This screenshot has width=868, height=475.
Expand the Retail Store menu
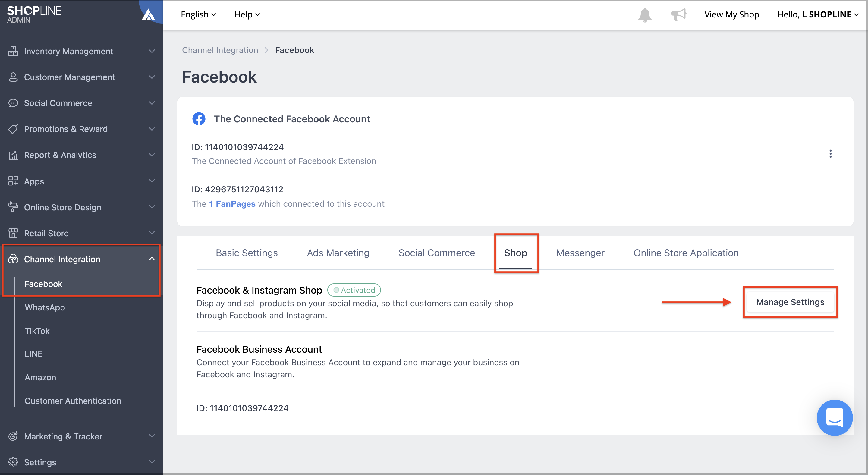click(x=152, y=233)
